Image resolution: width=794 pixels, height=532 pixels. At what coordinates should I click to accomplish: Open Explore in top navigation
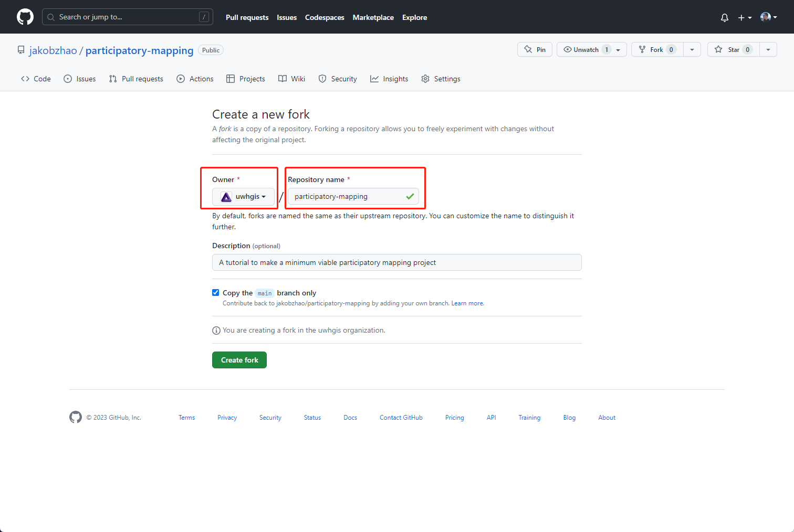(x=415, y=17)
